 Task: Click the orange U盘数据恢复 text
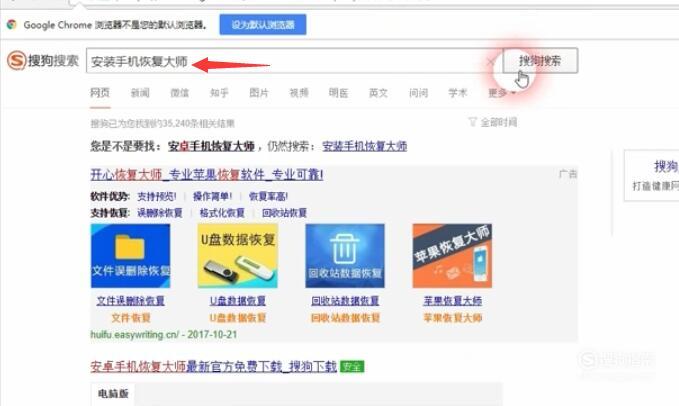click(238, 318)
